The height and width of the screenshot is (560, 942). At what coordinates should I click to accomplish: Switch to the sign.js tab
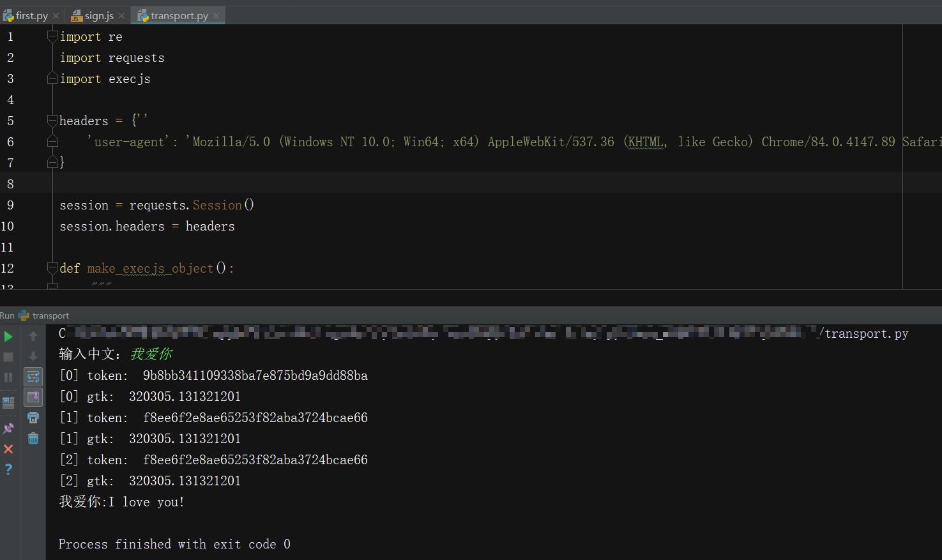coord(99,15)
